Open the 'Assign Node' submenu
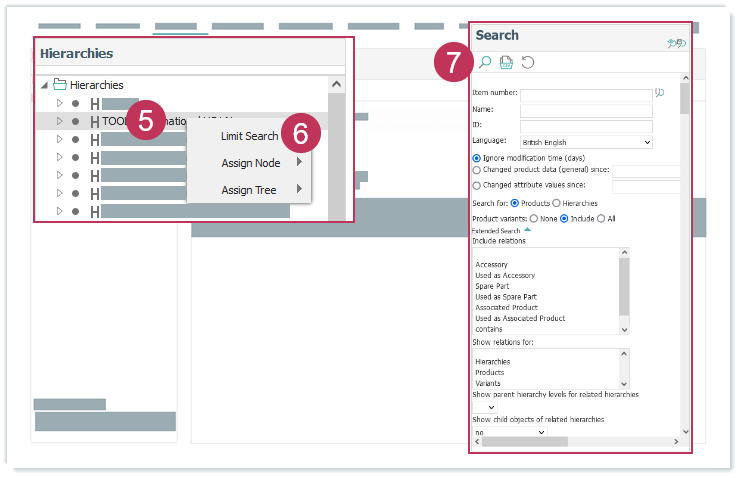Screen dimensions: 740x478 click(x=250, y=163)
